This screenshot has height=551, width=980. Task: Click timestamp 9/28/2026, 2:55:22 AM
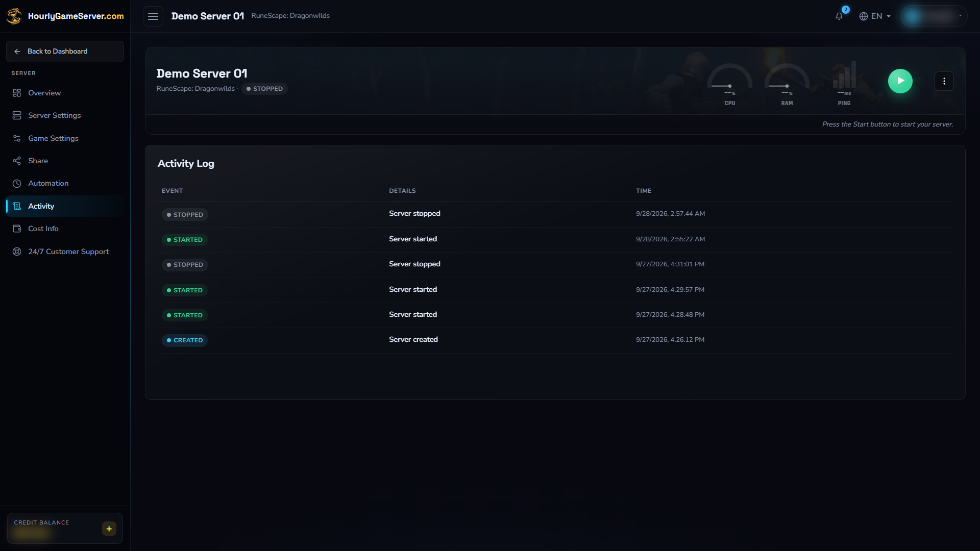coord(670,239)
